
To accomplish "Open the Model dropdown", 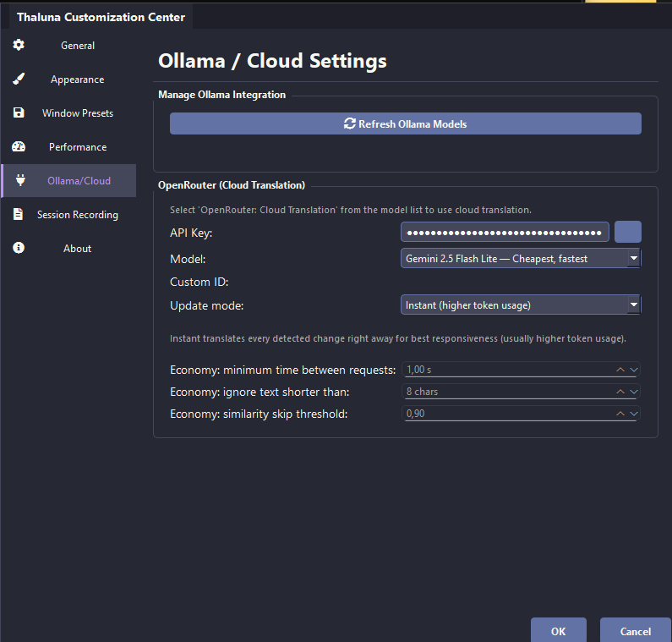I will 521,258.
